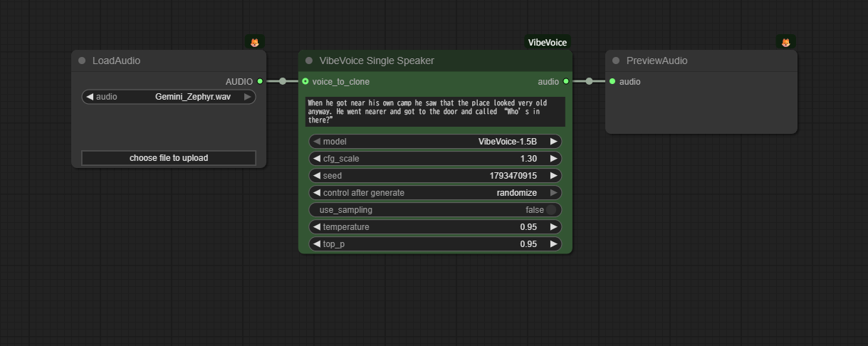Open control after generate randomize dropdown
This screenshot has width=868, height=346.
[435, 193]
